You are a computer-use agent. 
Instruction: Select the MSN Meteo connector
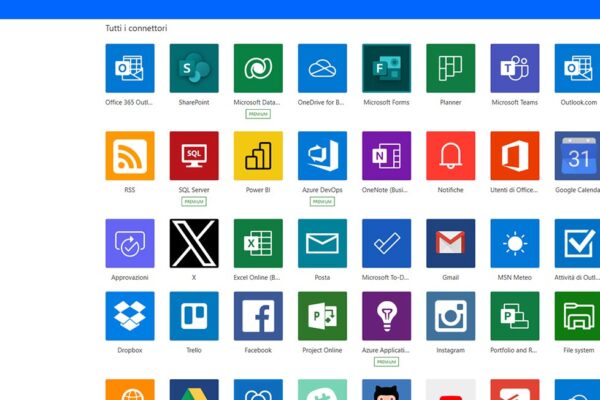click(x=515, y=243)
